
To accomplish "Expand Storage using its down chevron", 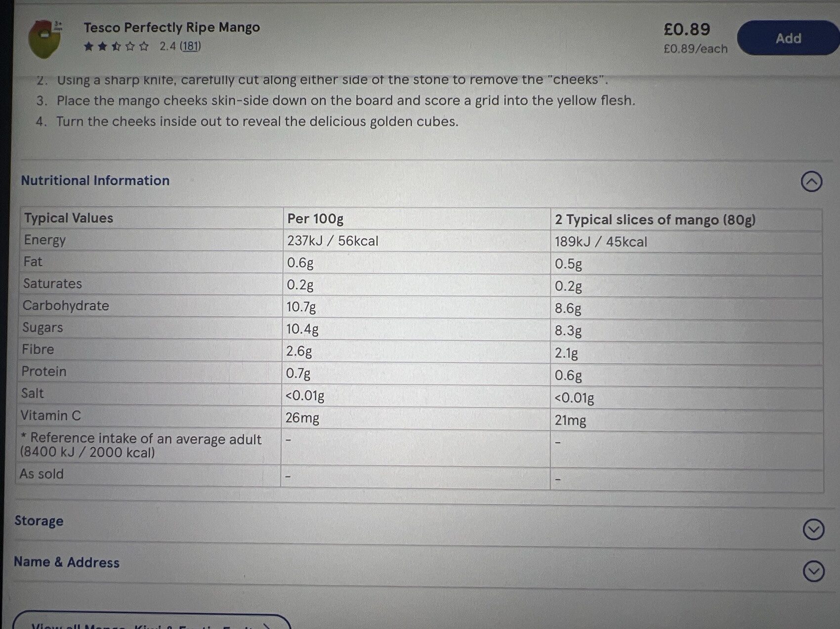I will [813, 530].
